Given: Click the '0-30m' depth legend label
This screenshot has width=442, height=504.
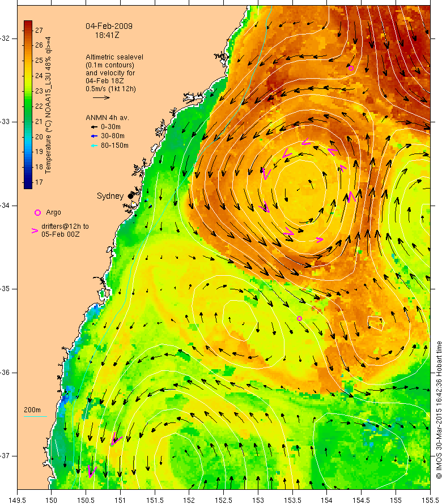Looking at the screenshot, I should point(110,127).
